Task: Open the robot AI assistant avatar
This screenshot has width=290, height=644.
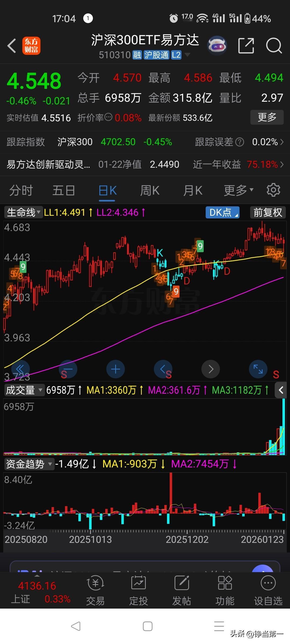Action: pos(217,46)
